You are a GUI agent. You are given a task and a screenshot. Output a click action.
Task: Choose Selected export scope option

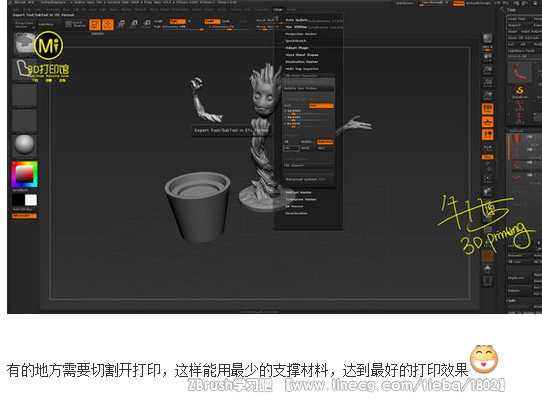(325, 142)
